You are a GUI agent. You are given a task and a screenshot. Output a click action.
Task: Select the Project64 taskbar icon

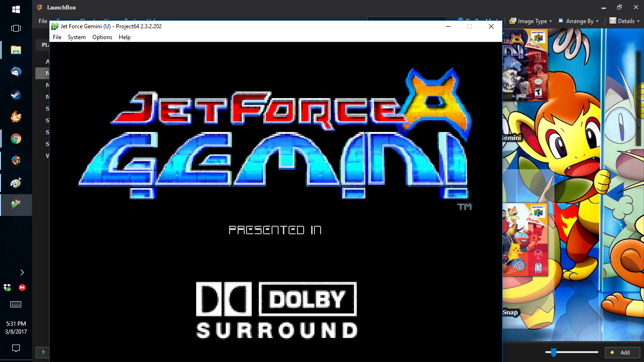(16, 205)
